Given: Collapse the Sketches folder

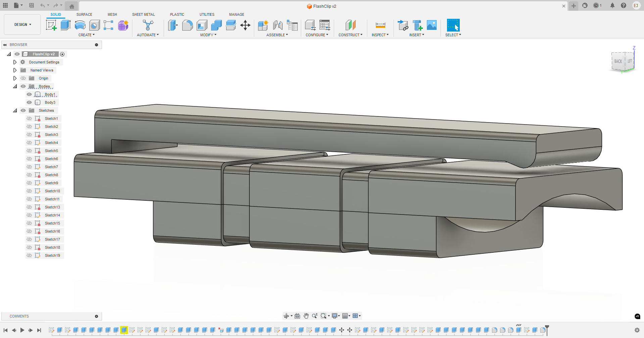Looking at the screenshot, I should (x=15, y=110).
